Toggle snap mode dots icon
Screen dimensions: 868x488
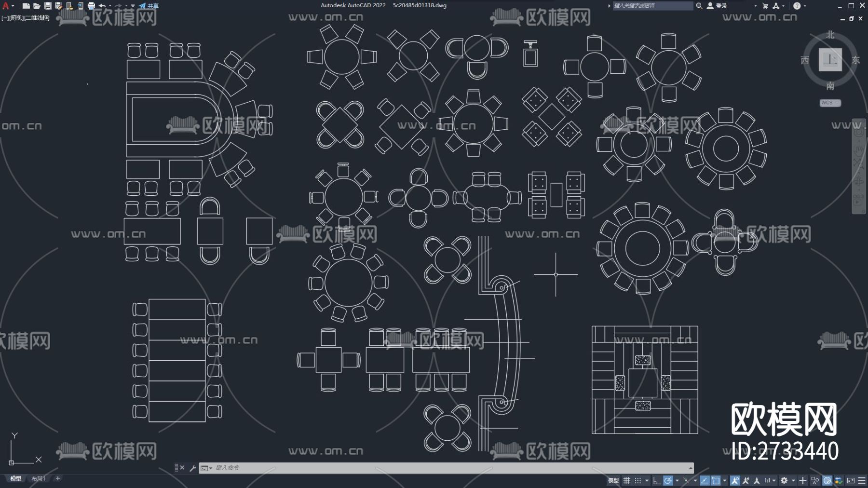pyautogui.click(x=637, y=480)
